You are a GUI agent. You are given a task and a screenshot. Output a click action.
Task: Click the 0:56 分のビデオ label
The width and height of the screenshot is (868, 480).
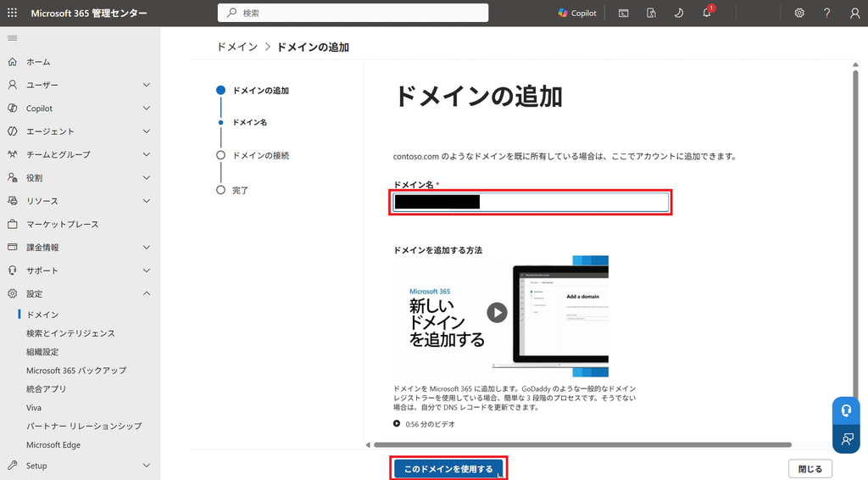(x=430, y=424)
